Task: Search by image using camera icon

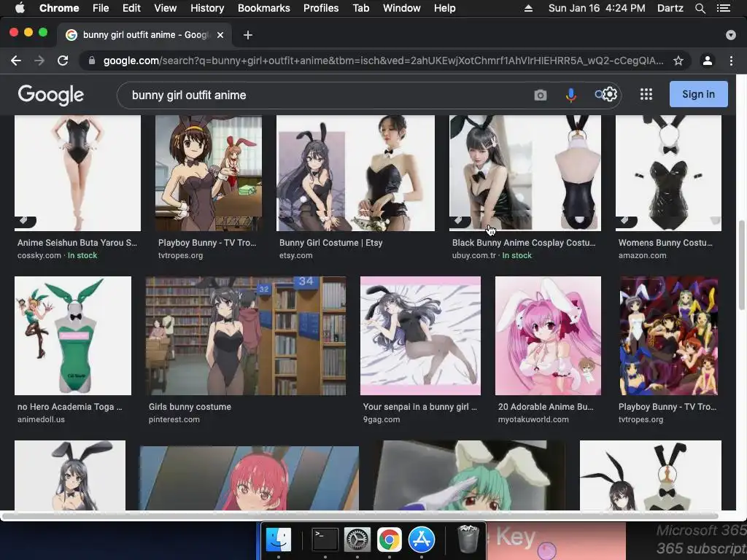Action: [541, 95]
